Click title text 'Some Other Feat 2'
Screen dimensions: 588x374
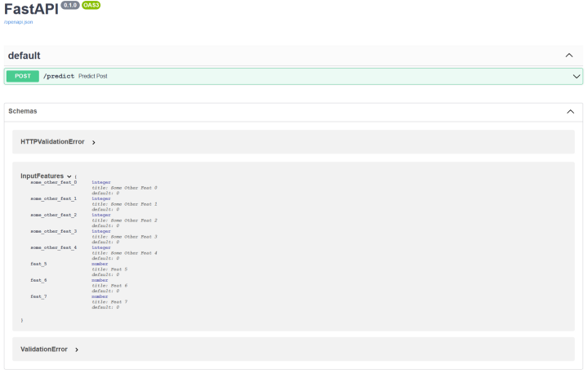coord(134,220)
